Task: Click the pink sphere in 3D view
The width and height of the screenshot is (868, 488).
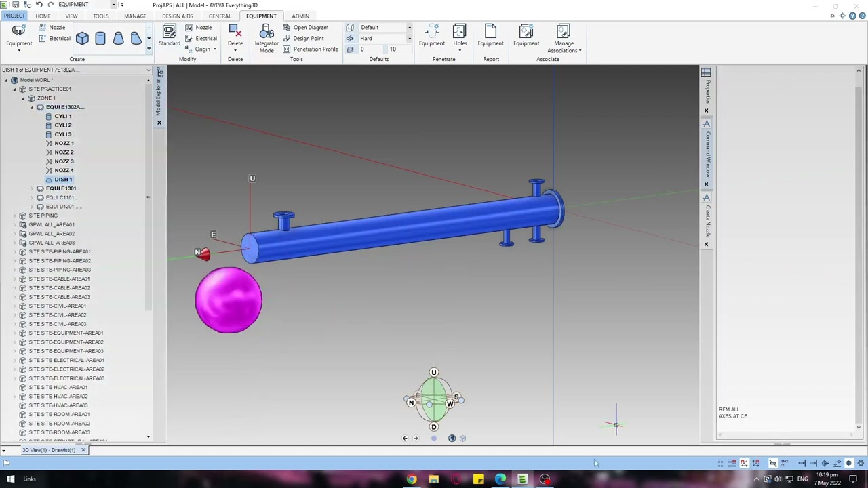Action: [229, 300]
